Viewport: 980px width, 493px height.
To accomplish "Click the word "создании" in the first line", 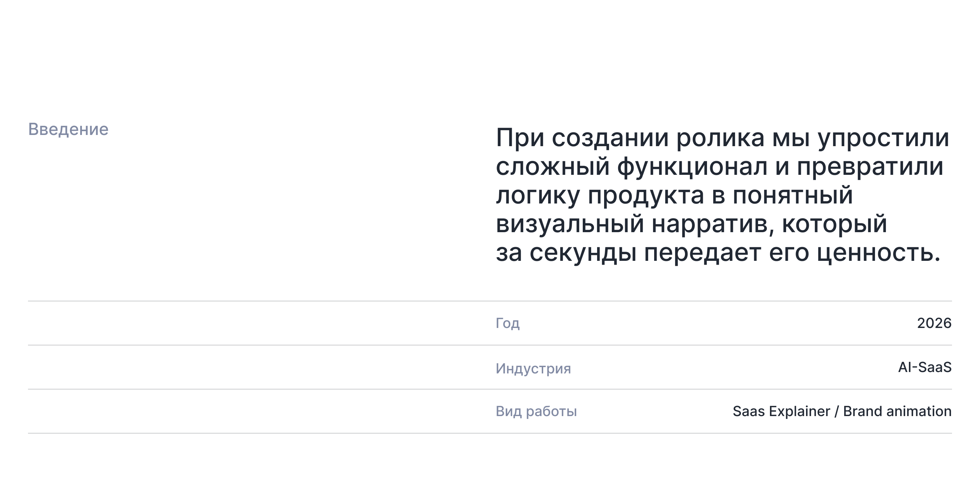I will pos(610,138).
